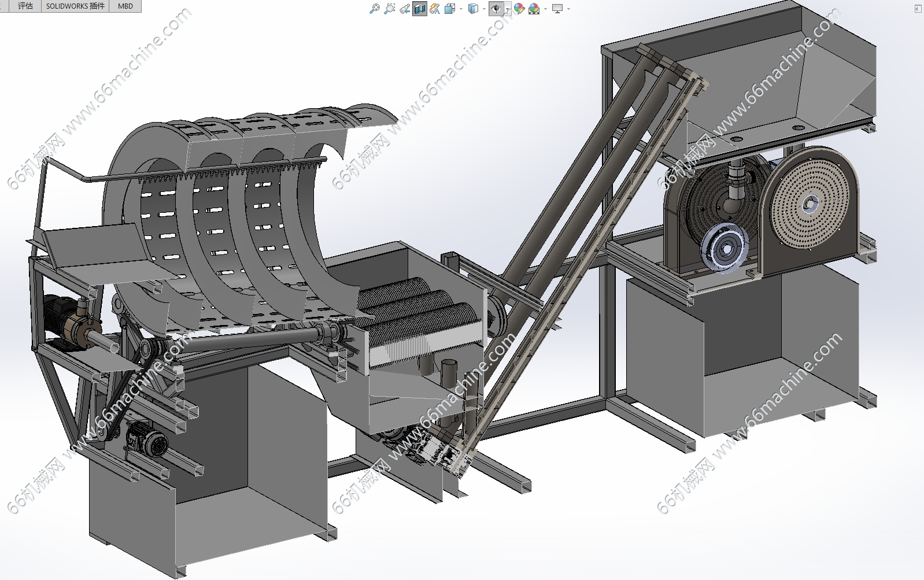Image resolution: width=924 pixels, height=580 pixels.
Task: Open Dynamic Annotation Views tool
Action: click(x=435, y=9)
